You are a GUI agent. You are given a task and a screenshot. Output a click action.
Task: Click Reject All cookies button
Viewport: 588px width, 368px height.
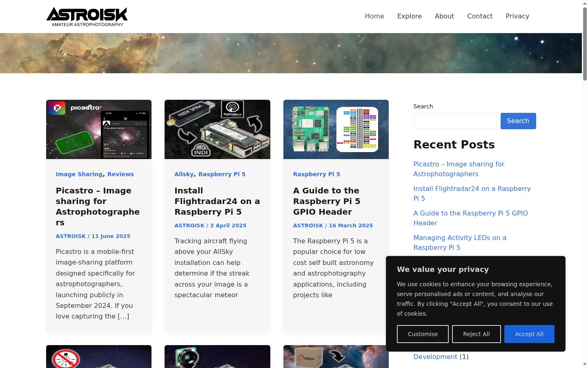click(x=477, y=334)
